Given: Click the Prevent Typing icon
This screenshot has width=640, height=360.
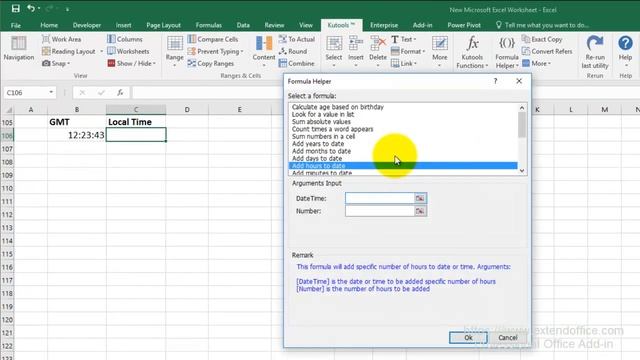Looking at the screenshot, I should [x=191, y=51].
